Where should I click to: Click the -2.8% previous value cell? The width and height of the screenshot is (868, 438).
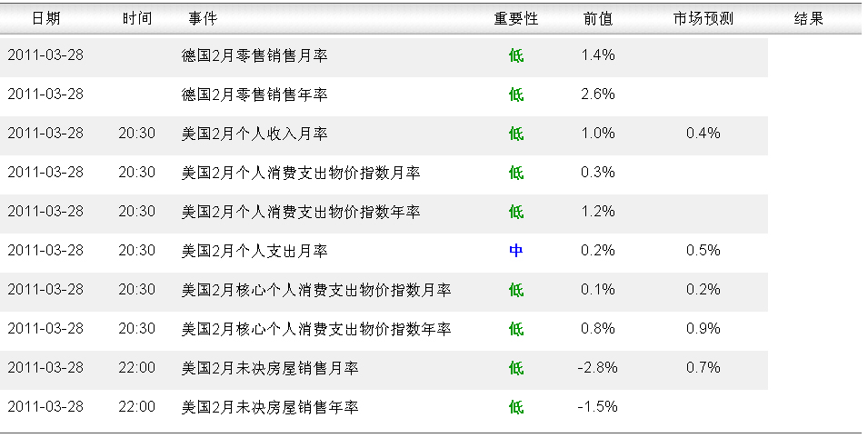(x=598, y=368)
